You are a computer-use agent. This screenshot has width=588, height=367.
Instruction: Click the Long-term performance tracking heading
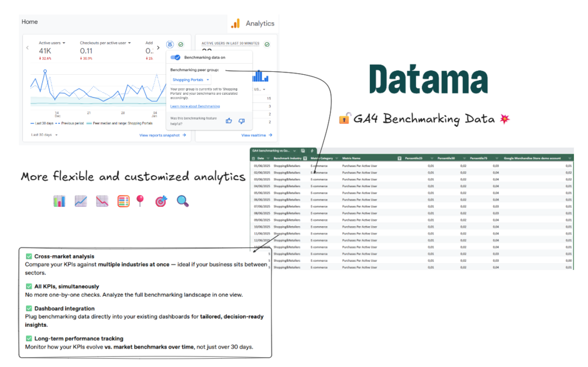point(79,338)
